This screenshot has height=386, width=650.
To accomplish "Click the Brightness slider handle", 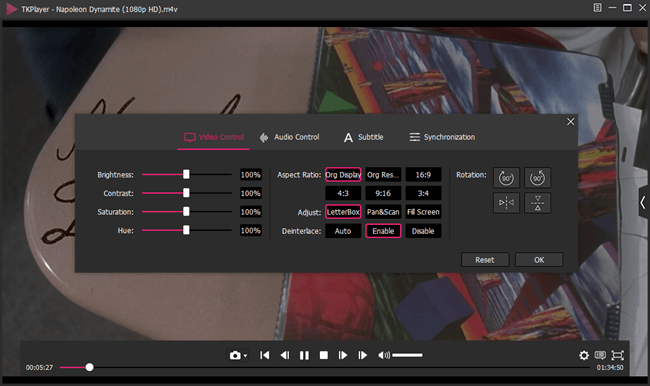I will click(x=186, y=175).
